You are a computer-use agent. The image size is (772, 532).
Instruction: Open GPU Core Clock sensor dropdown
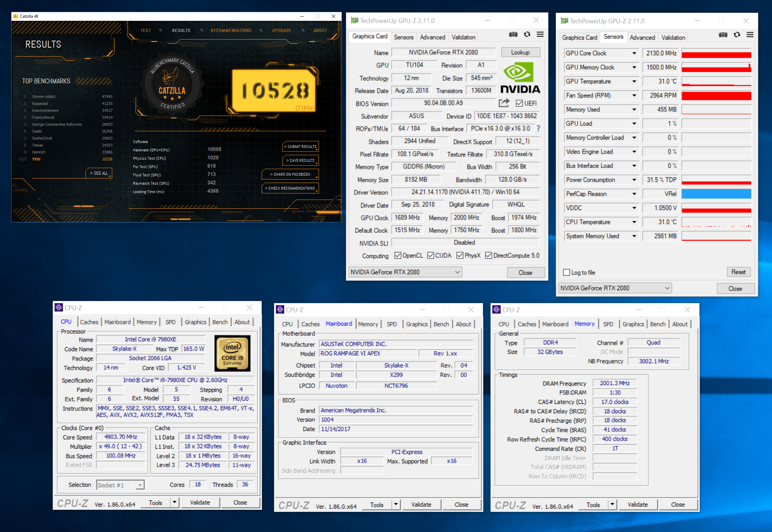click(x=634, y=53)
